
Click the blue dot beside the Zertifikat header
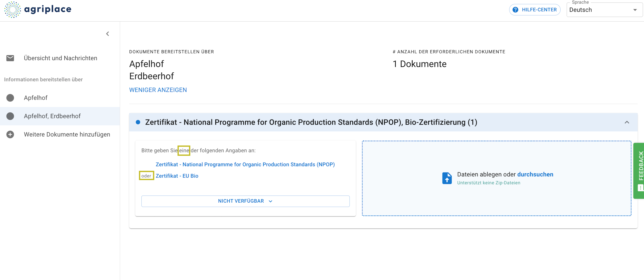[138, 122]
